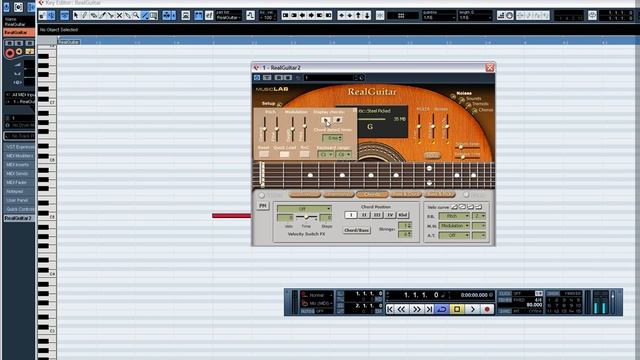Select chord position III
Screen dimensions: 640x360
(x=377, y=215)
